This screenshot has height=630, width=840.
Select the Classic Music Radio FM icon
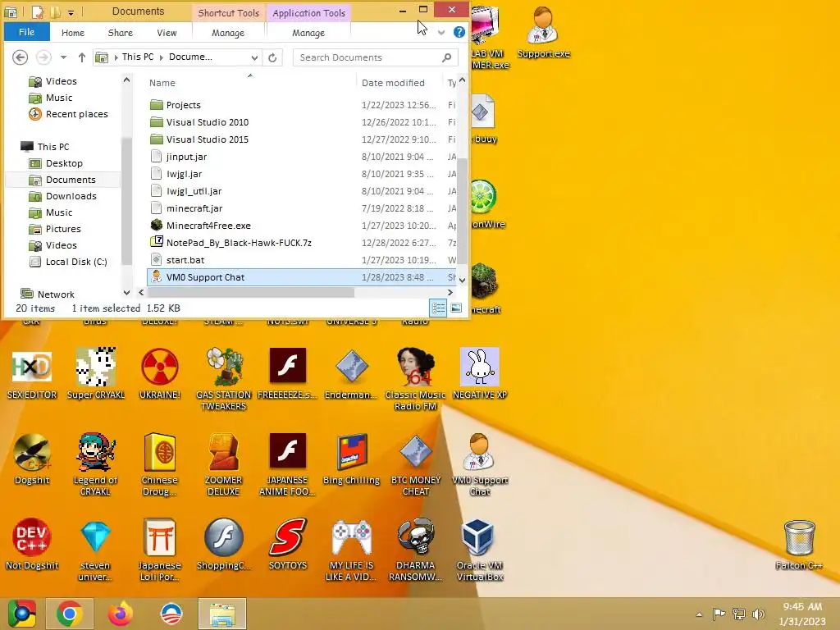tap(415, 379)
